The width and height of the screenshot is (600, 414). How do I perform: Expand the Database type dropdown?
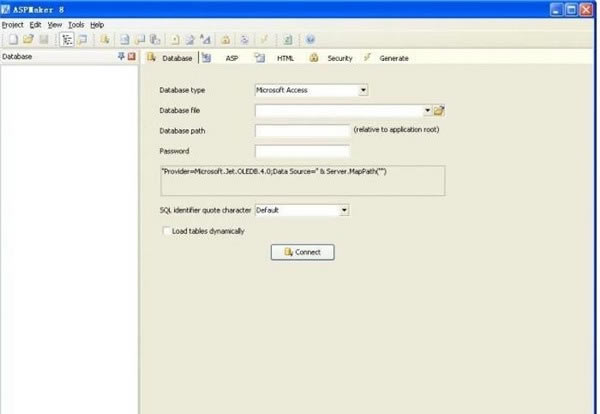(363, 90)
